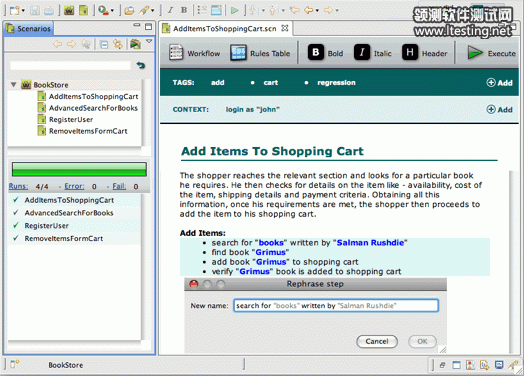Click the small green play icon in main toolbar
Viewport: 524px width, 376px height.
pos(235,10)
